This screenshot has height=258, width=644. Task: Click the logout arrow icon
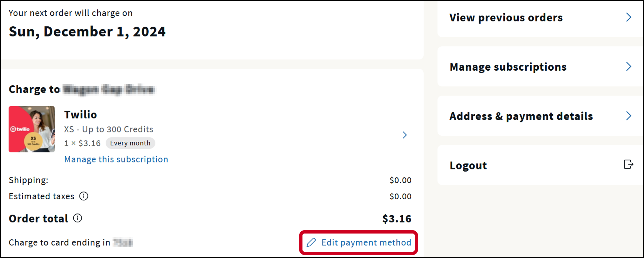[x=629, y=164]
